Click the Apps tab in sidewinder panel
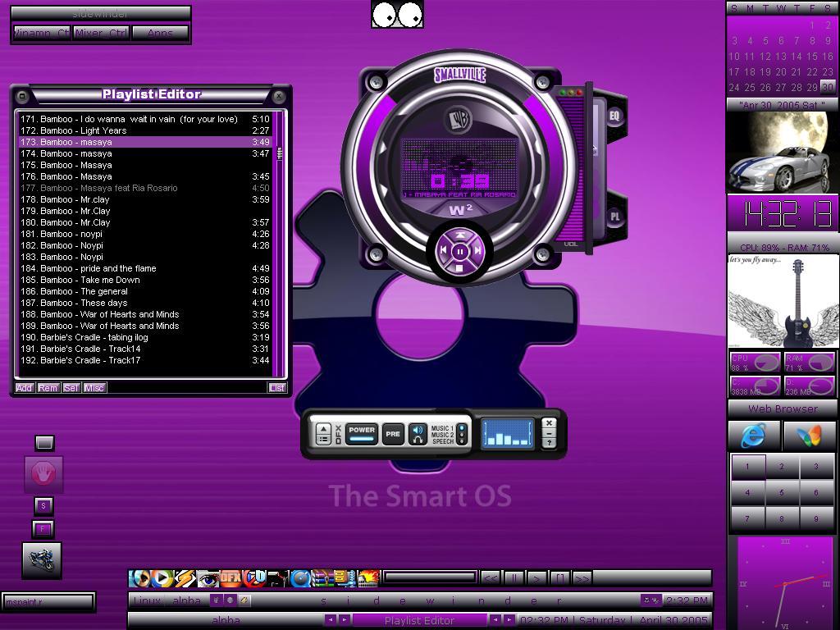The height and width of the screenshot is (630, 840). click(x=160, y=33)
